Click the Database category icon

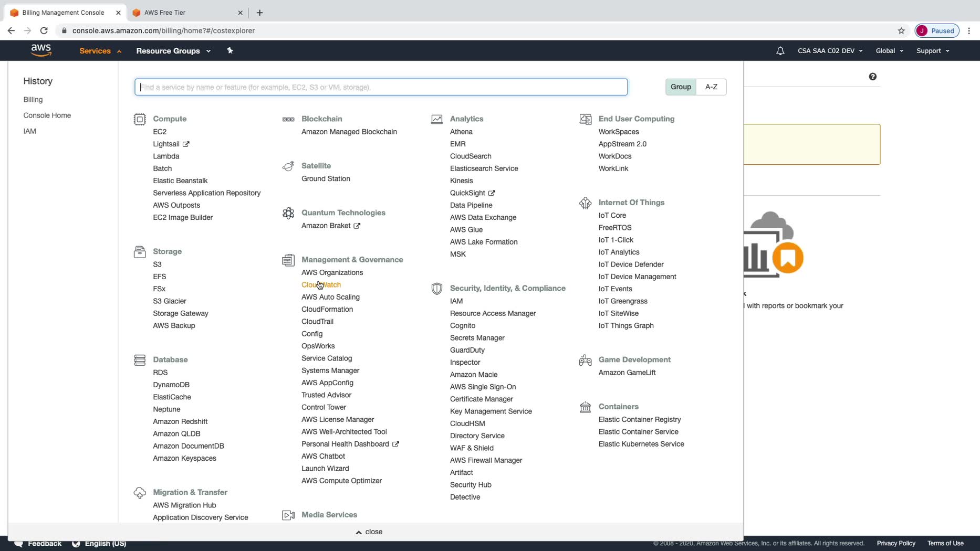tap(140, 360)
